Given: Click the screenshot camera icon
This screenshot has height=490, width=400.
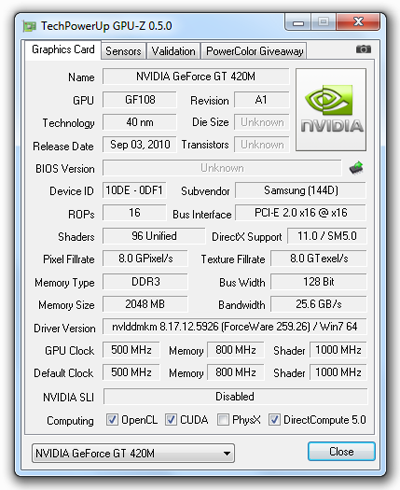Looking at the screenshot, I should tap(363, 49).
